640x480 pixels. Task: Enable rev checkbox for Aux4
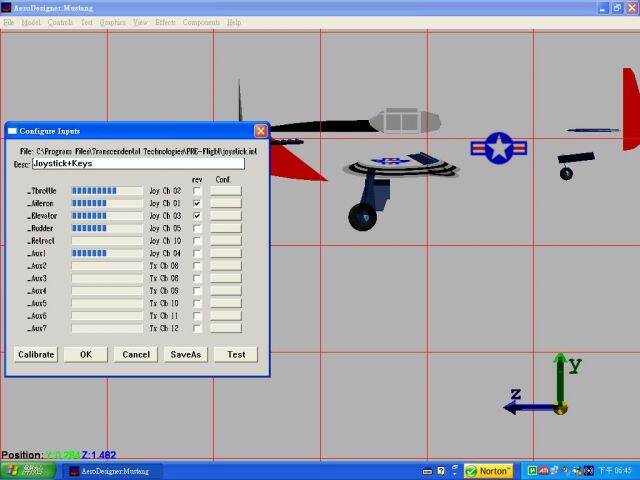(x=197, y=291)
